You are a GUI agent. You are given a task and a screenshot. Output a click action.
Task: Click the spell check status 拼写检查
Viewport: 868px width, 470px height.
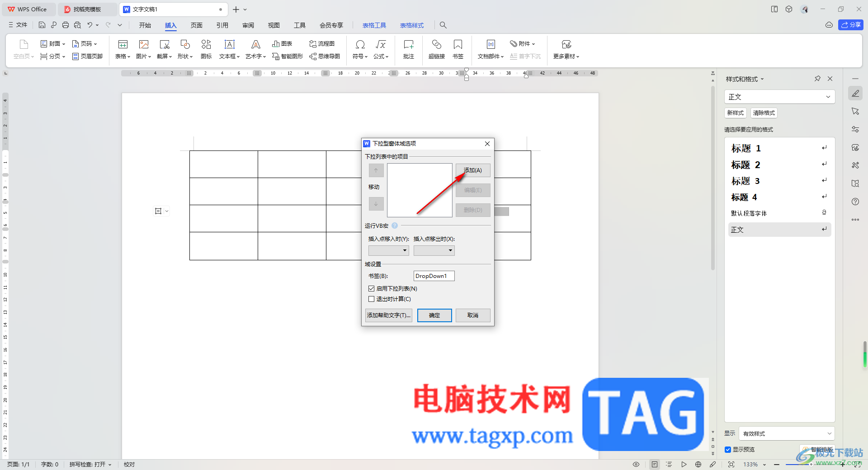(90, 464)
